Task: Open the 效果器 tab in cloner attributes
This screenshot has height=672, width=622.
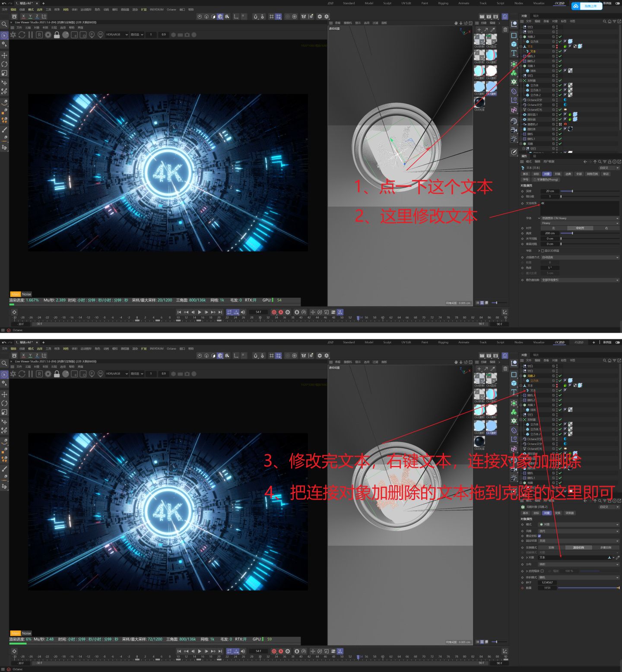Action: 570,513
